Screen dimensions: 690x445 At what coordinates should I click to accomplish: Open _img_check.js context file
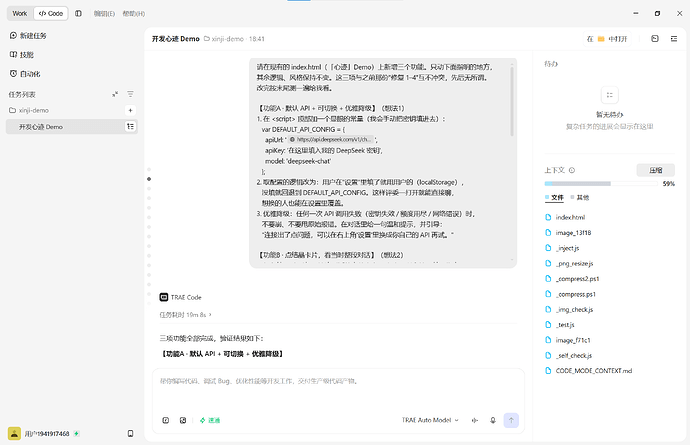tap(574, 310)
